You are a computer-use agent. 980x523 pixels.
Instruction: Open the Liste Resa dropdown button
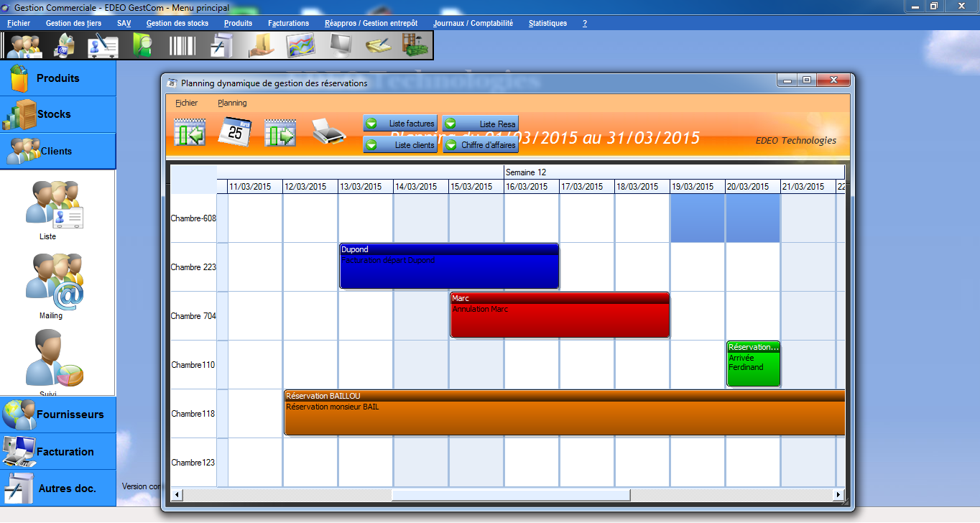pos(480,124)
